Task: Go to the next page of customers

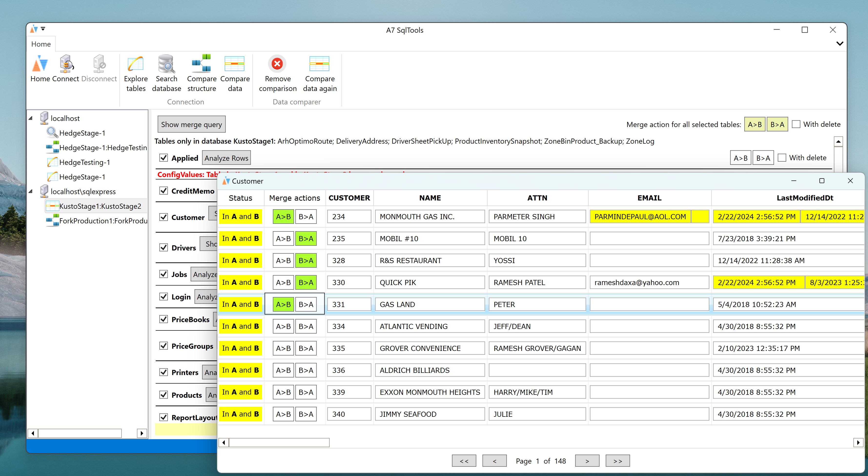Action: point(587,461)
